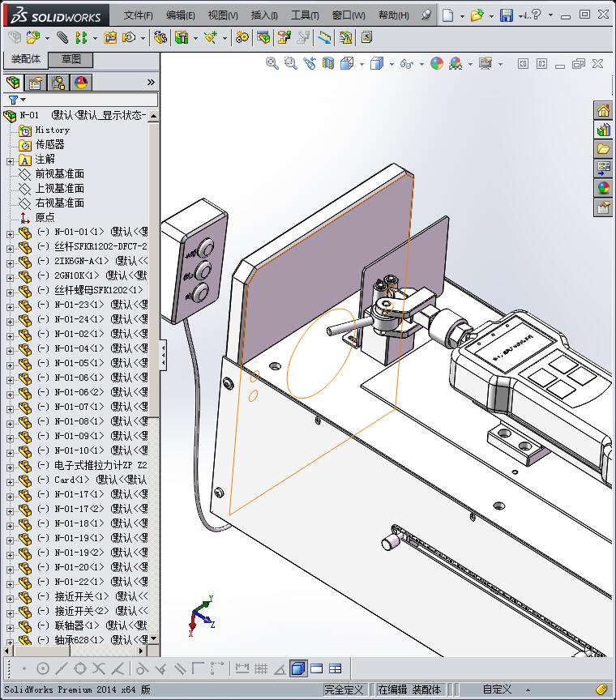Click the Open file button

(x=477, y=15)
